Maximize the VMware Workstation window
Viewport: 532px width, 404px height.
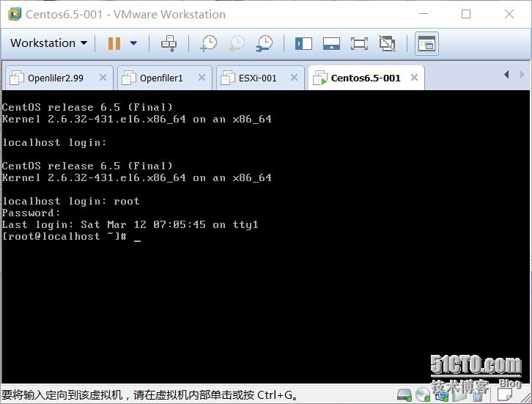point(466,14)
